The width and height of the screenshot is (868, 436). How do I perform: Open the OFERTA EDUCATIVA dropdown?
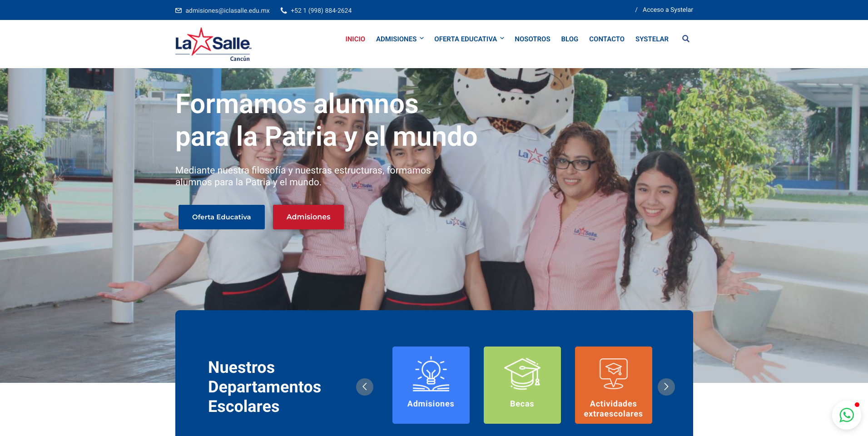click(x=466, y=39)
